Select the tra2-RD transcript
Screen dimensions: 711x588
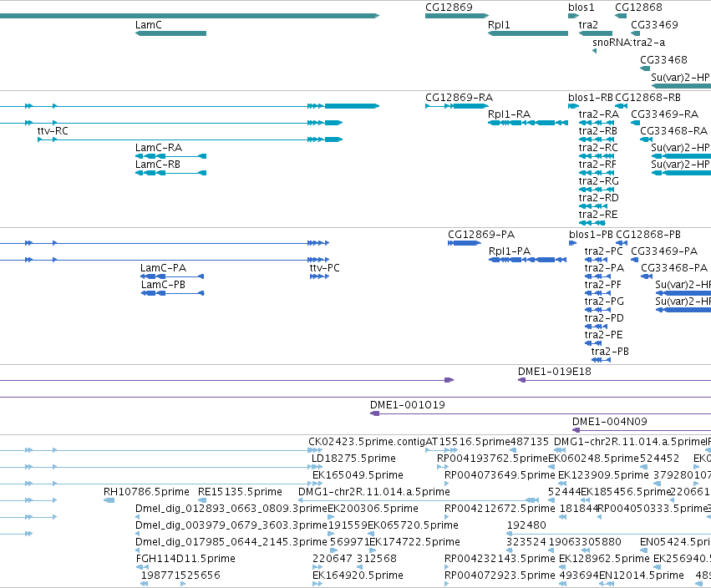coord(593,206)
